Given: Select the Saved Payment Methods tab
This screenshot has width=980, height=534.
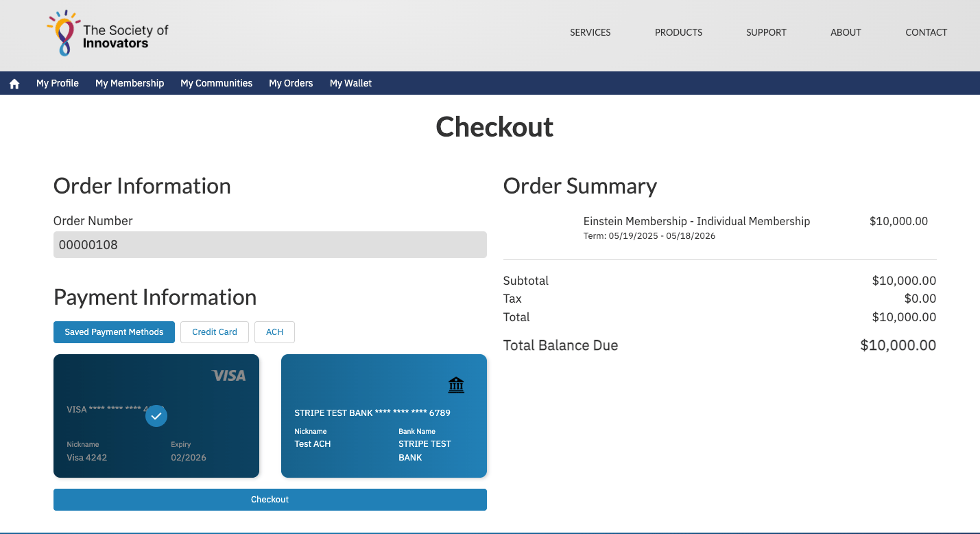Looking at the screenshot, I should (114, 332).
